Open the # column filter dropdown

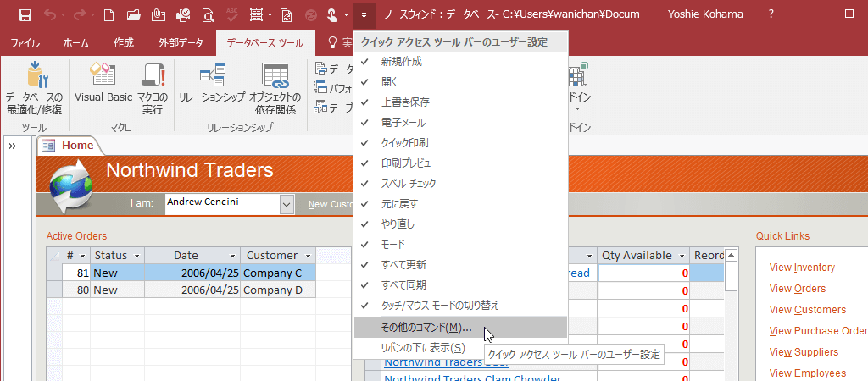[82, 256]
